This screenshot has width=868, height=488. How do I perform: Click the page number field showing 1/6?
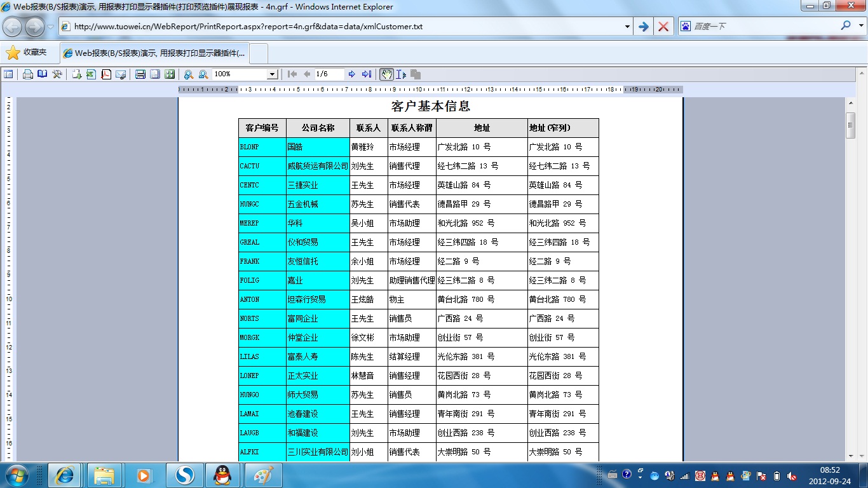(329, 74)
